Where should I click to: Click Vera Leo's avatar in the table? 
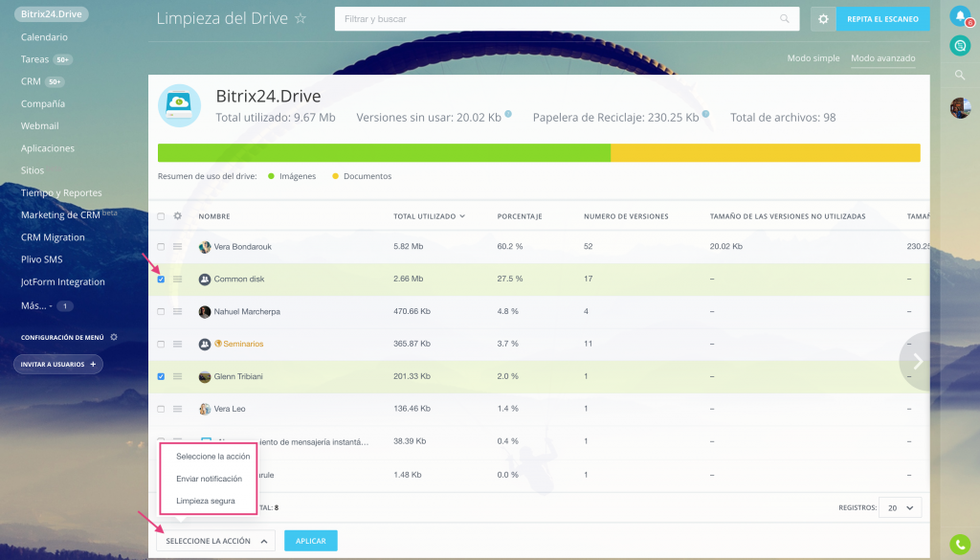(x=205, y=409)
